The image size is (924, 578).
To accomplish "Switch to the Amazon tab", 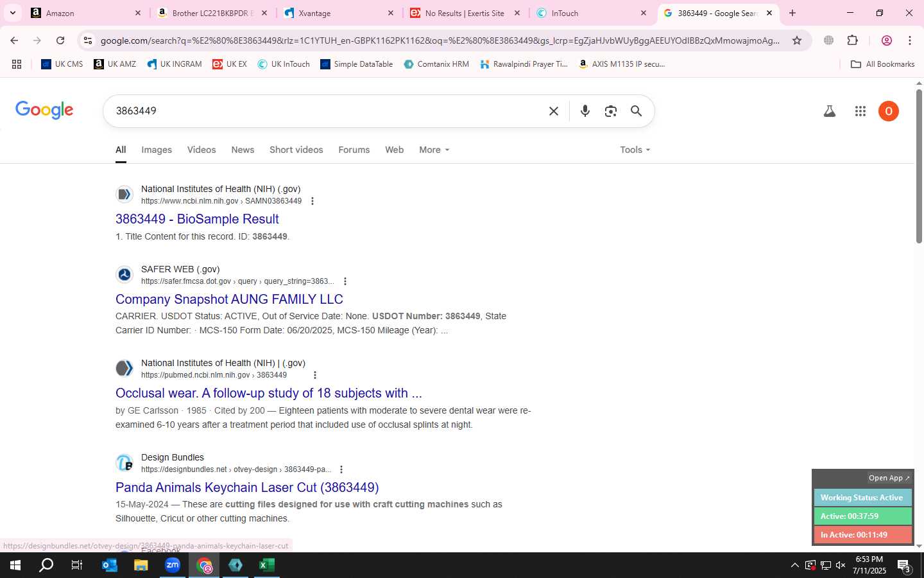I will 87,13.
